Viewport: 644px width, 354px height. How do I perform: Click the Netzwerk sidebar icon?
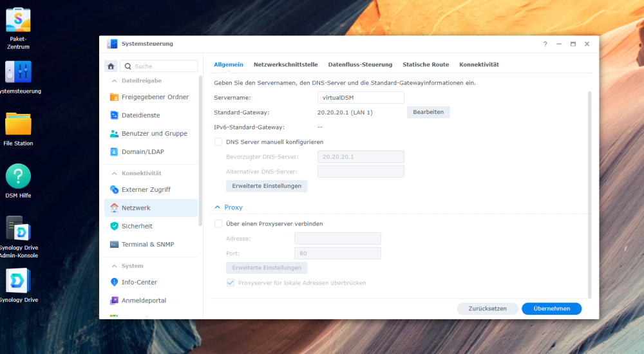(x=114, y=208)
